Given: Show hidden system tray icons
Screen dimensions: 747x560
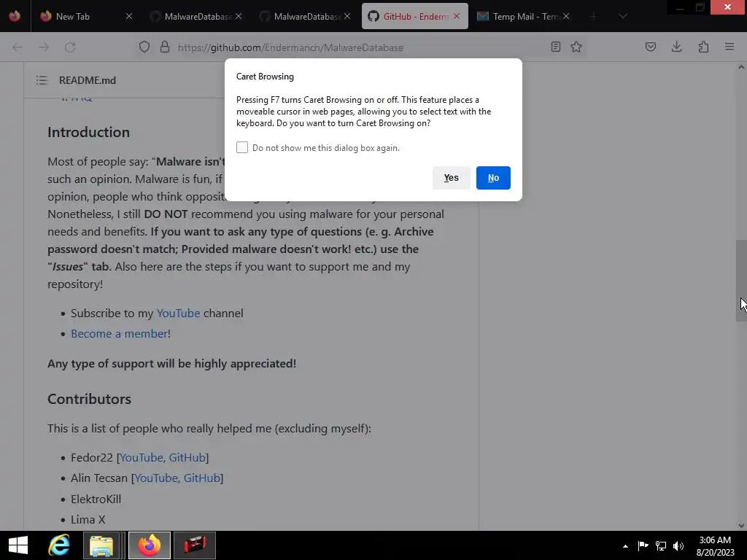Looking at the screenshot, I should coord(625,546).
